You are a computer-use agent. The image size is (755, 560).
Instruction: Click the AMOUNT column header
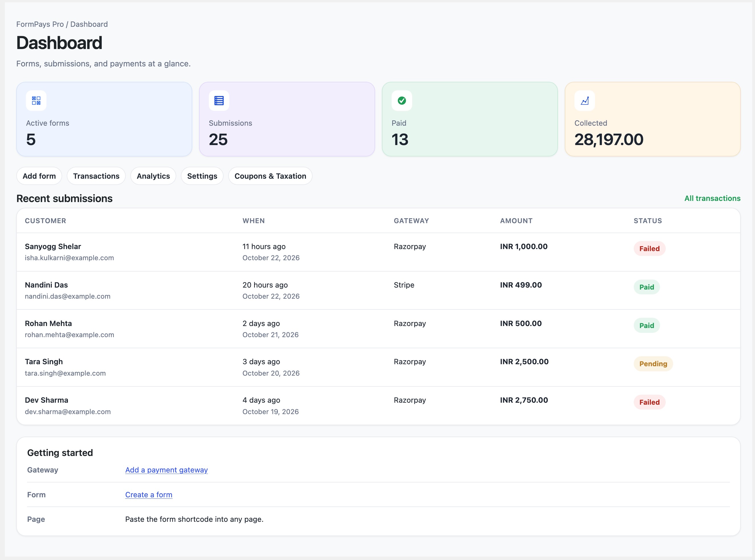pyautogui.click(x=516, y=221)
